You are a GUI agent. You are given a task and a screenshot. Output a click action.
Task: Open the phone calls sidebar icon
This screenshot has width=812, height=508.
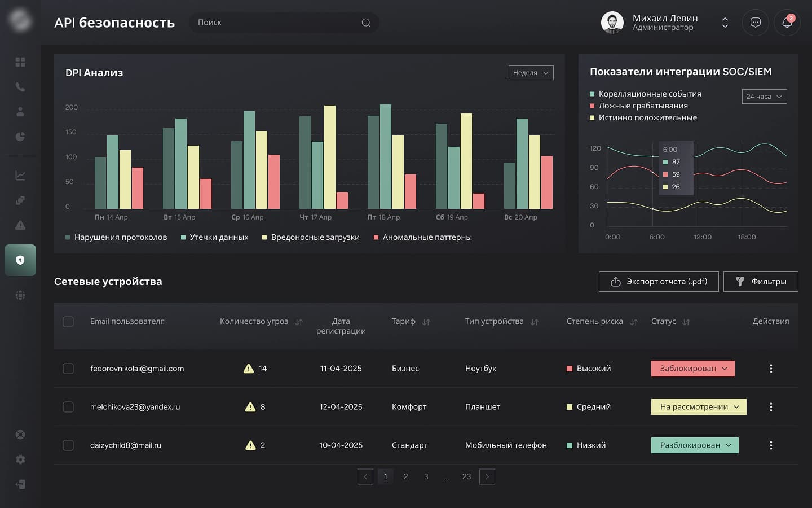point(20,87)
